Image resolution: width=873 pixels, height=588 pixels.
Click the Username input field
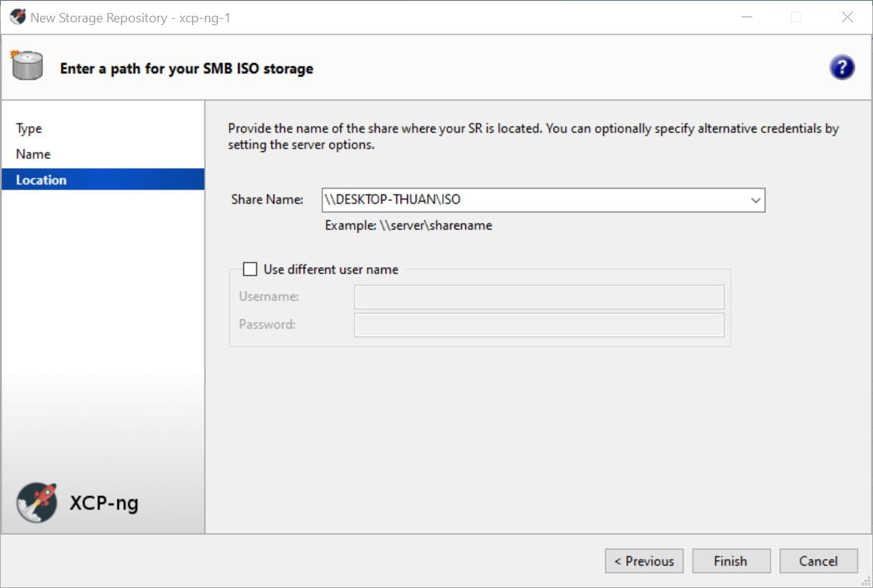(538, 297)
